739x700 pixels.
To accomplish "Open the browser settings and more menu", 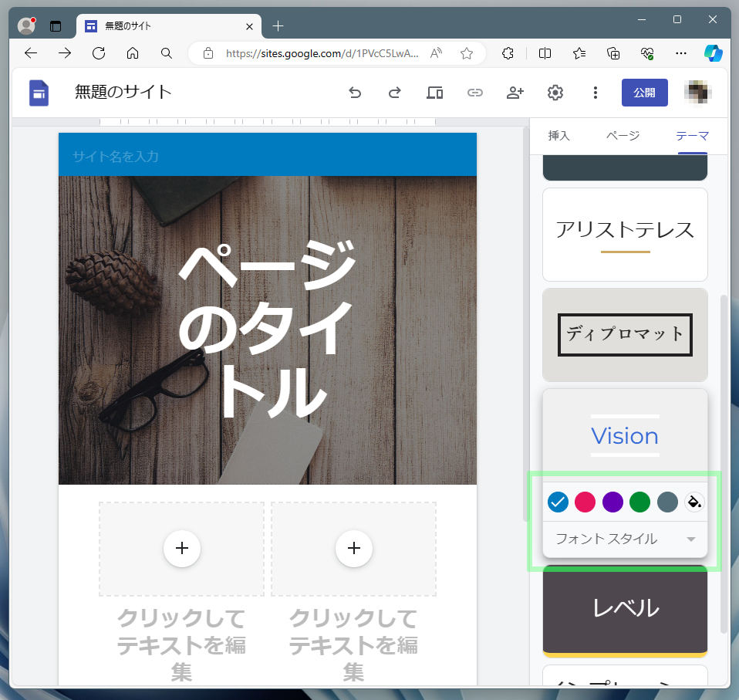I will point(681,53).
